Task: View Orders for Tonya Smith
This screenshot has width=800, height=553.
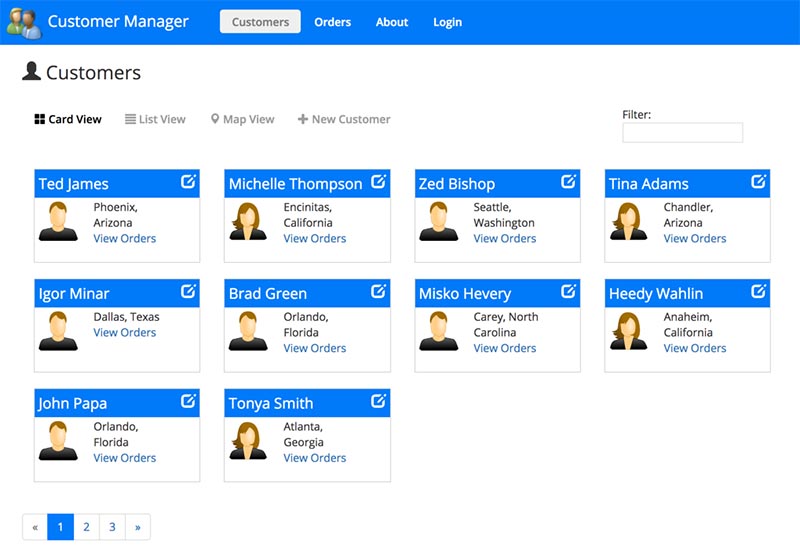Action: point(315,458)
